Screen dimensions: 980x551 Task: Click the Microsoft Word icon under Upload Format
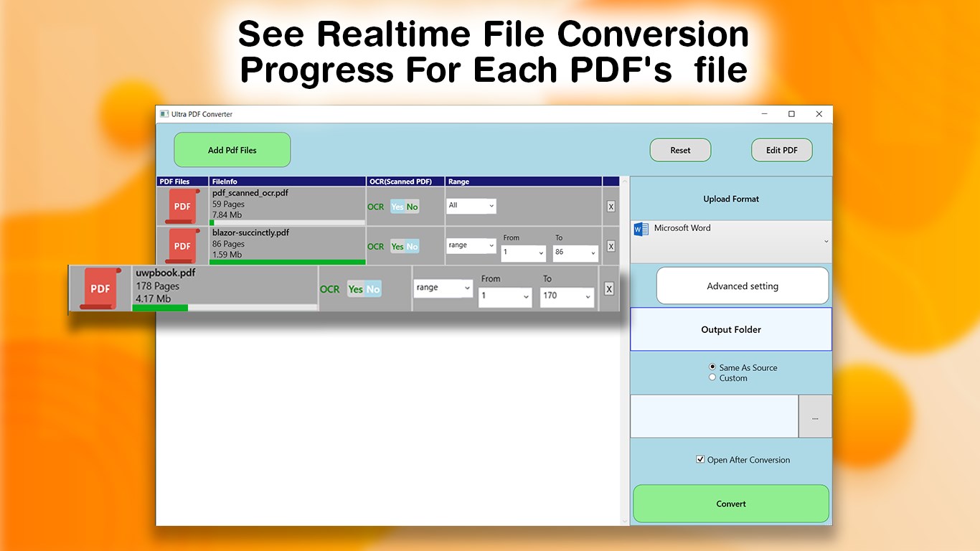click(x=639, y=228)
